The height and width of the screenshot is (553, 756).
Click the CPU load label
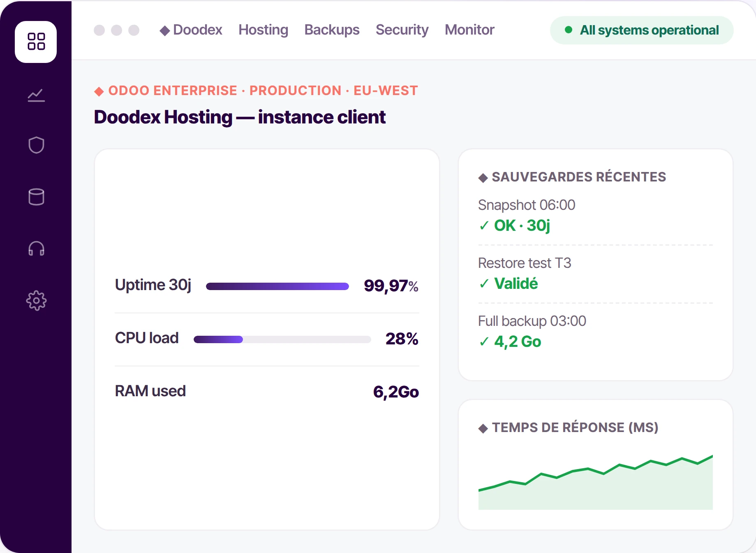(x=146, y=338)
